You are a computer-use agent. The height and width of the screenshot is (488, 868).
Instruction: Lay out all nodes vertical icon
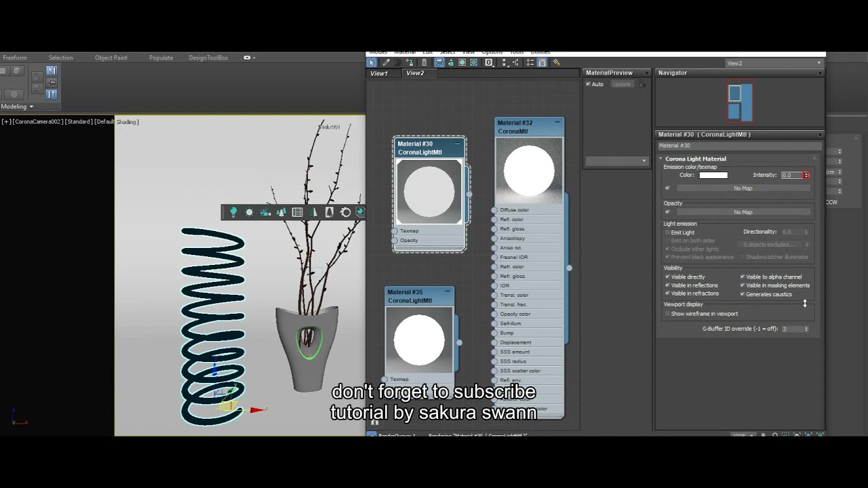(505, 62)
